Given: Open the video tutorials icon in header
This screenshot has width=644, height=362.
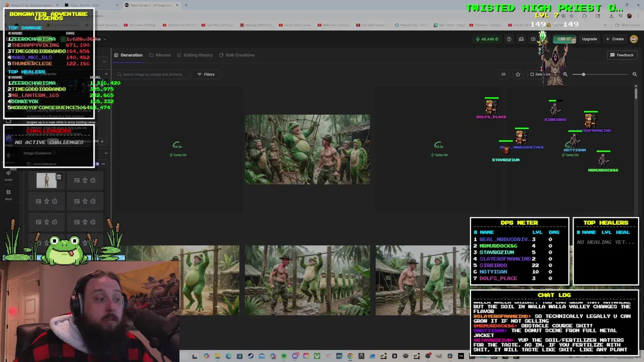Looking at the screenshot, I should point(533,39).
